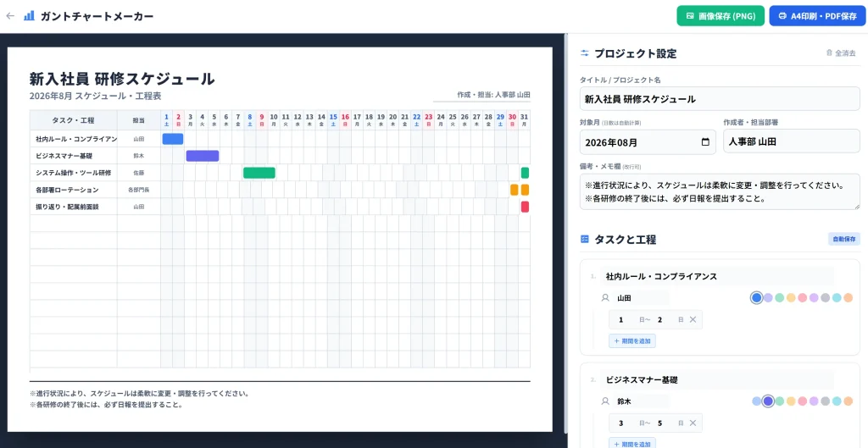This screenshot has height=448, width=868.
Task: Click 各部署ローテーション in the chart
Action: coord(67,190)
